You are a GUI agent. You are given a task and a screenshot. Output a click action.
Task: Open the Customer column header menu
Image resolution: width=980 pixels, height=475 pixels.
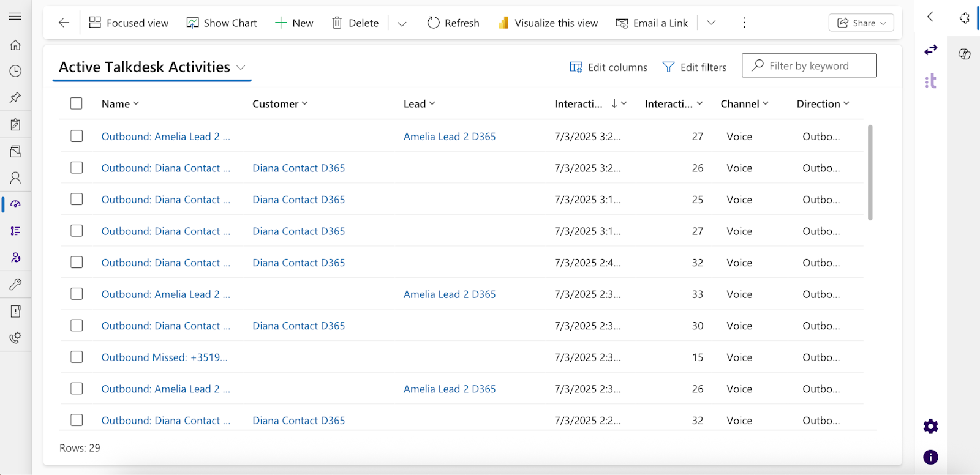[x=280, y=103]
